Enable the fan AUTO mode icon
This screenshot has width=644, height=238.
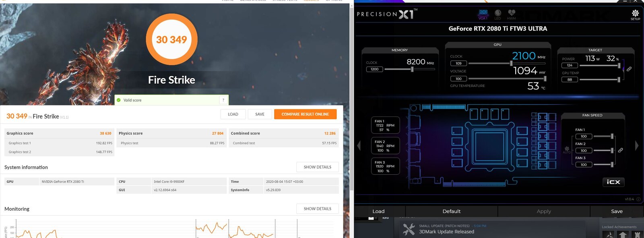point(567,150)
